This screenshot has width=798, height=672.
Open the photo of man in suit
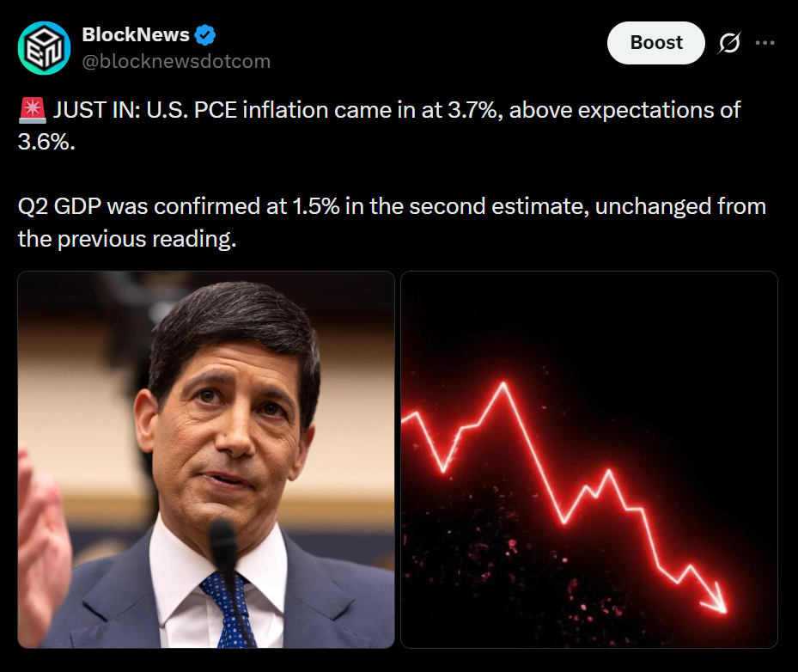point(206,459)
